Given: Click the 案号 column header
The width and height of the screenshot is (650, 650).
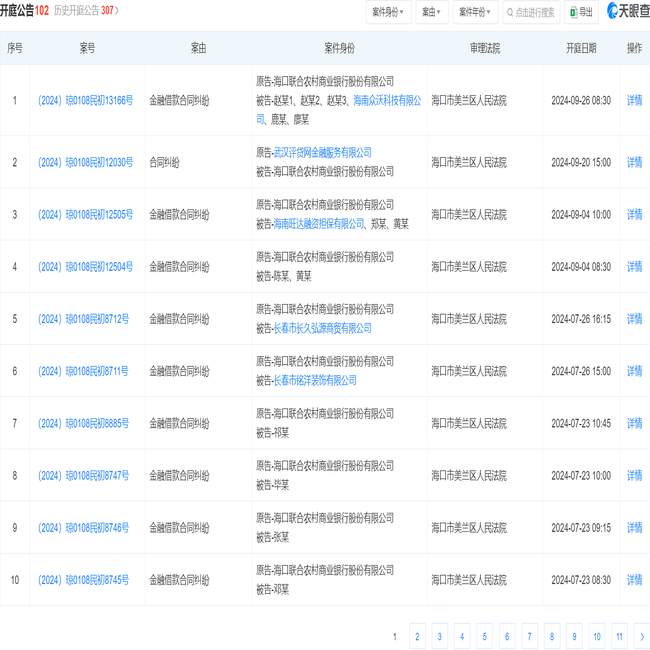Looking at the screenshot, I should click(x=87, y=48).
